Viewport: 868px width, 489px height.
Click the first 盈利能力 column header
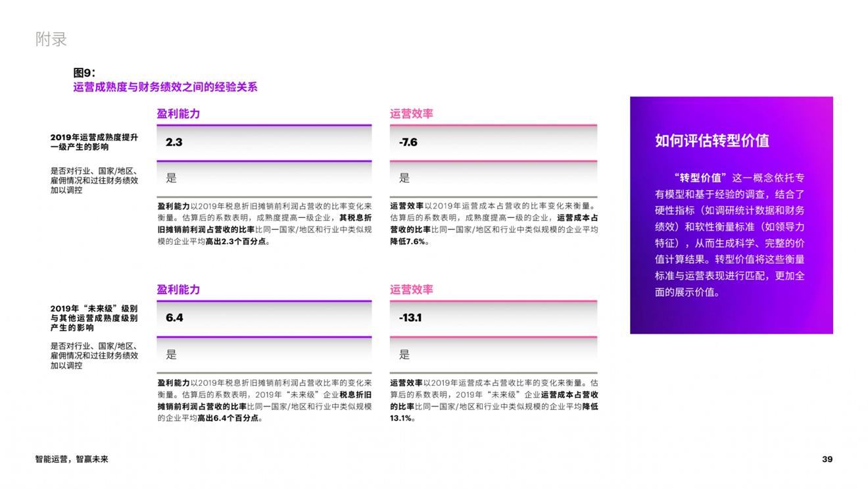(x=178, y=113)
